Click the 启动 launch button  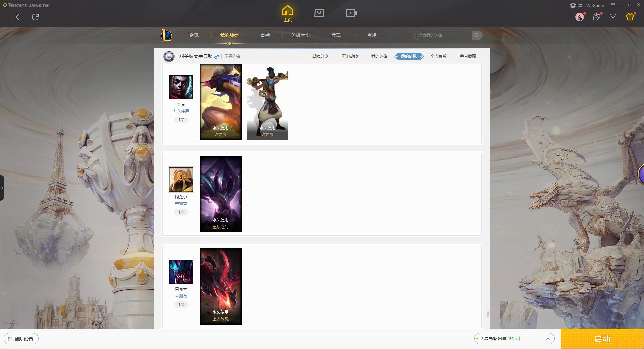coord(602,339)
